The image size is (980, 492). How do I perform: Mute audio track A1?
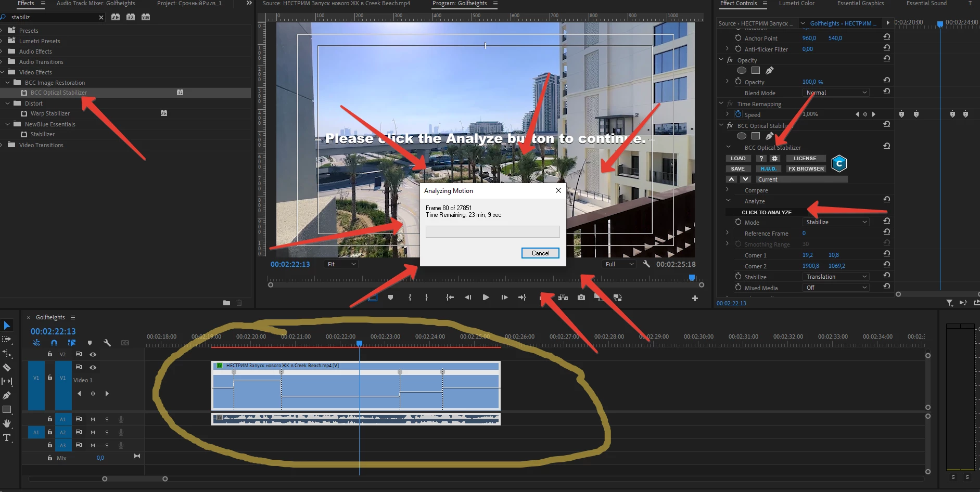tap(93, 419)
